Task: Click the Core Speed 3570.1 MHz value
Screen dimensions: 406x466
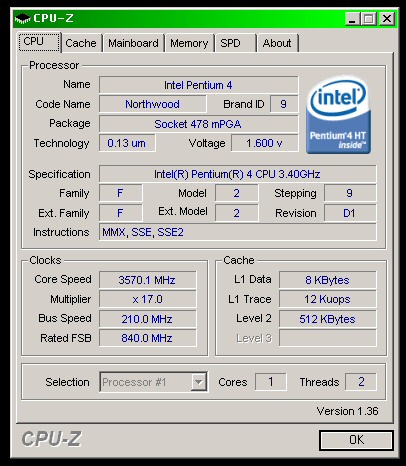Action: pos(147,280)
